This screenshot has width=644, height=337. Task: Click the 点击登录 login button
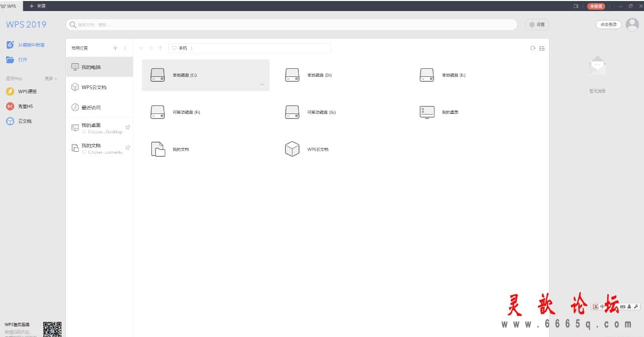(609, 25)
